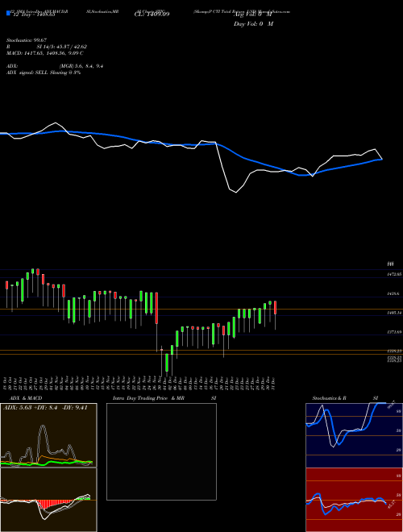Click the "12 Day" SMA value in header
This screenshot has width=403, height=532.
(33, 15)
